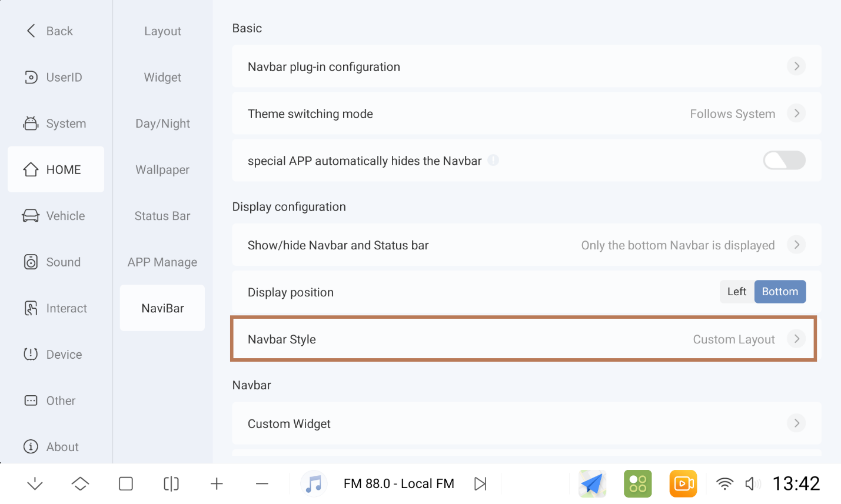Open the Navbar Style chevron
This screenshot has width=841, height=504.
(796, 339)
